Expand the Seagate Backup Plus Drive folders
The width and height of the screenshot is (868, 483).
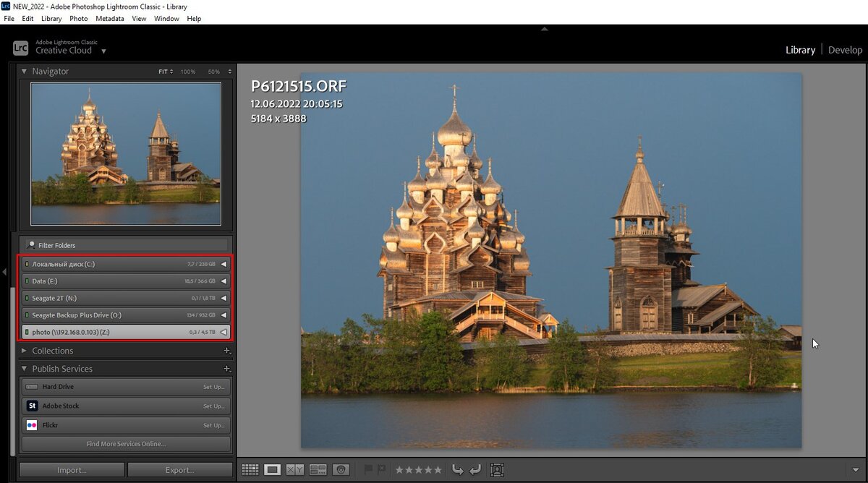pos(224,315)
